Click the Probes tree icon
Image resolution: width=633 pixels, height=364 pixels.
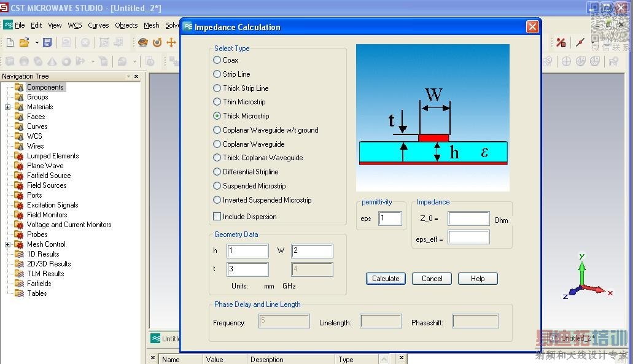[x=18, y=234]
